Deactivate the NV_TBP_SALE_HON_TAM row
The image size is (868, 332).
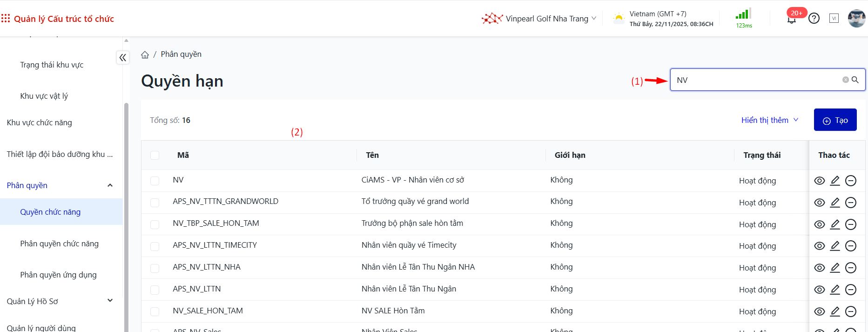[851, 224]
